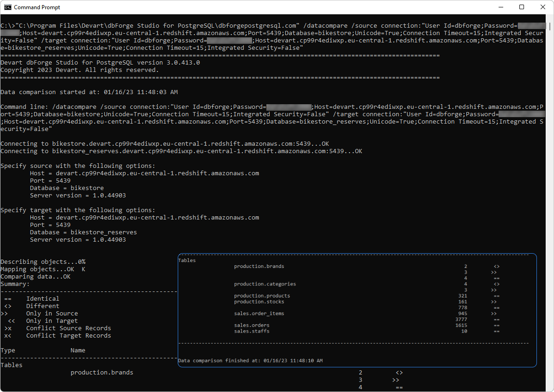Maximize the Command Prompt window
Viewport: 554px width, 392px height.
522,7
